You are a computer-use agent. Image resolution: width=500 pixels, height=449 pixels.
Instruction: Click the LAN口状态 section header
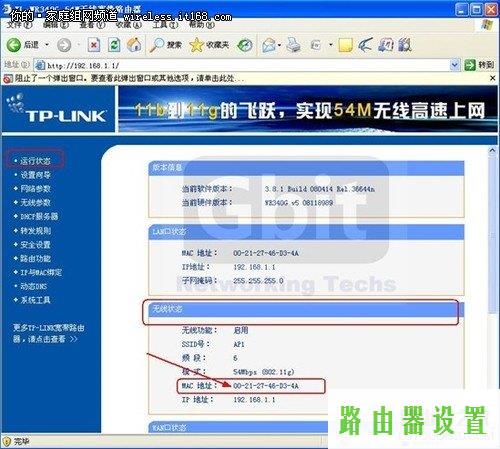pyautogui.click(x=306, y=232)
